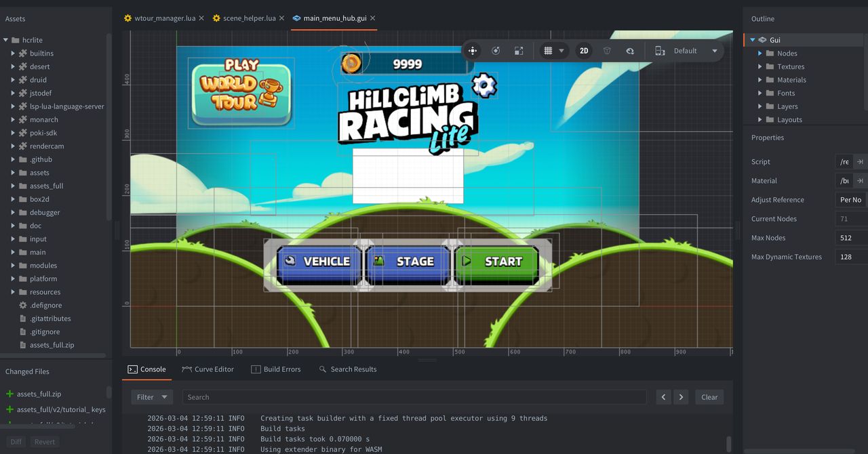
Task: Click the perspective camera icon
Action: (x=607, y=51)
